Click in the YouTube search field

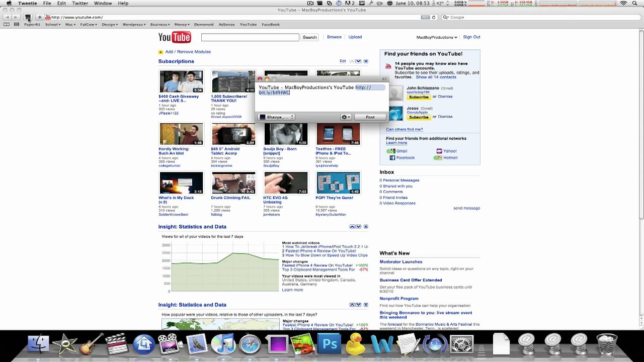click(x=250, y=37)
